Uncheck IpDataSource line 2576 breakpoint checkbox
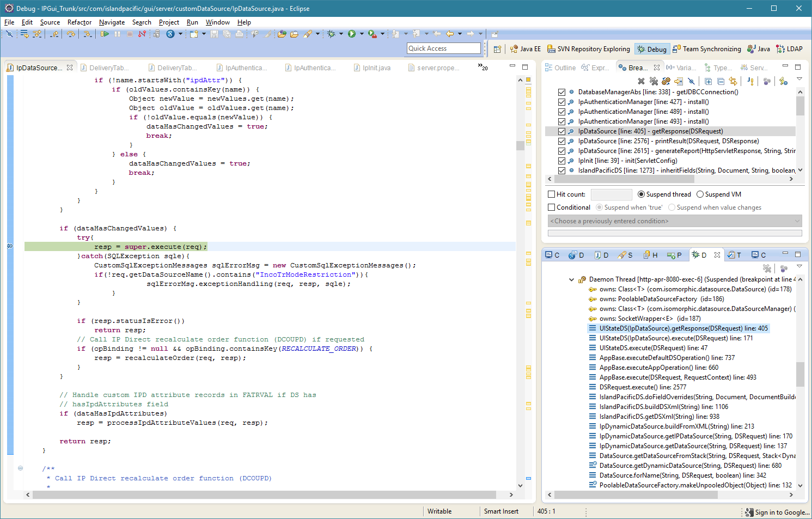The width and height of the screenshot is (812, 519). [x=561, y=141]
